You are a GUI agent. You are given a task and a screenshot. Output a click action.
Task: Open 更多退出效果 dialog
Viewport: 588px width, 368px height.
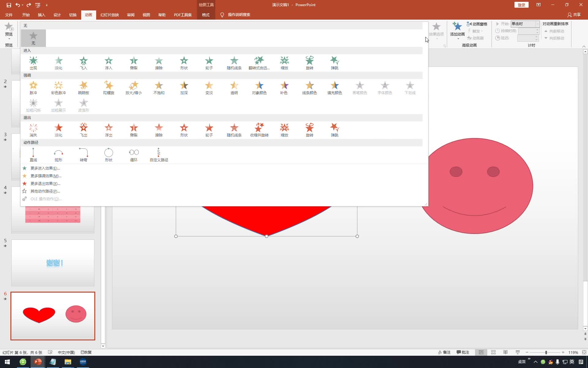click(x=45, y=183)
